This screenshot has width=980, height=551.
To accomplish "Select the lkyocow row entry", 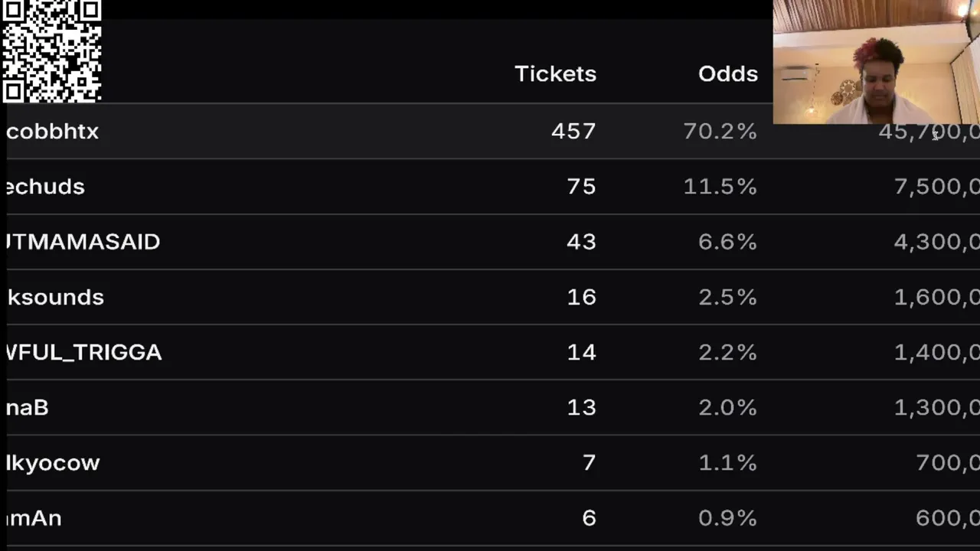I will [x=52, y=462].
